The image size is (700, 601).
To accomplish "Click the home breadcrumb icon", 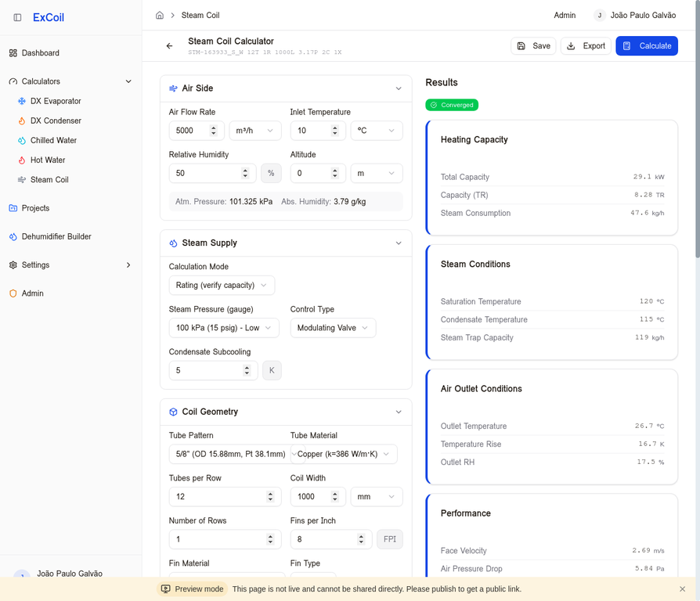I will [x=160, y=15].
